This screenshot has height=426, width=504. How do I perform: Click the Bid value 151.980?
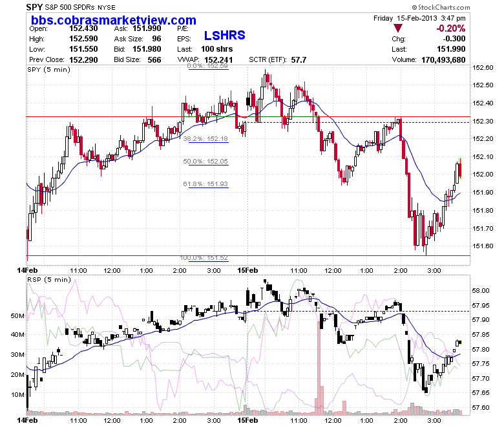click(x=147, y=49)
